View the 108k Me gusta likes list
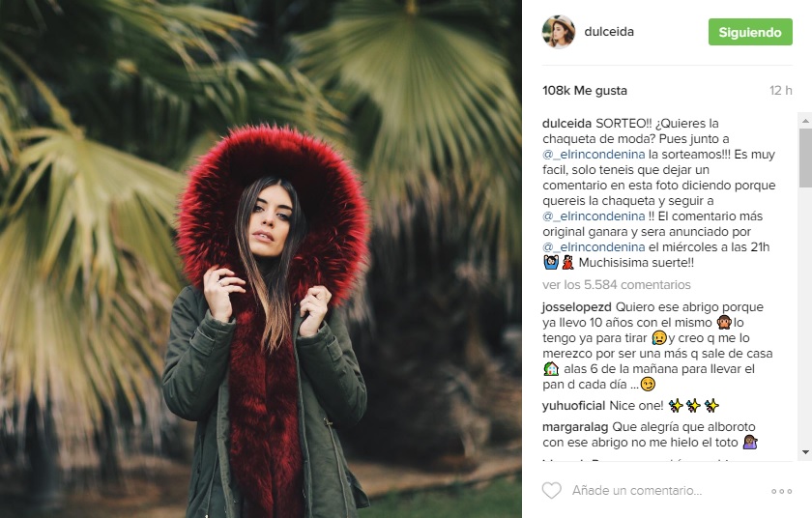The image size is (812, 518). (x=585, y=91)
